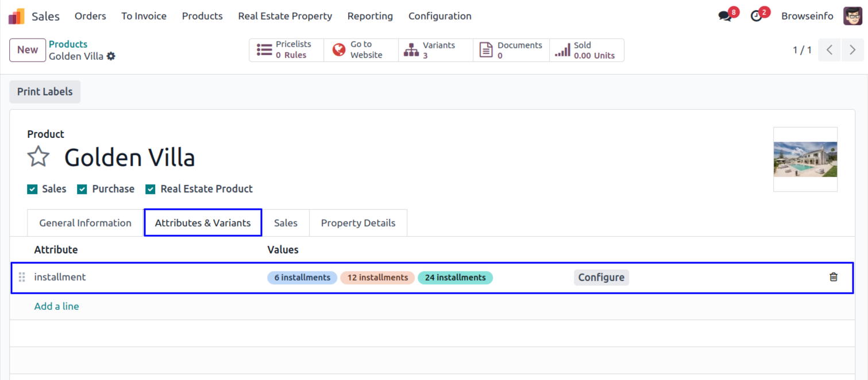Grab the installment row drag handle
The width and height of the screenshot is (868, 380).
(x=22, y=277)
